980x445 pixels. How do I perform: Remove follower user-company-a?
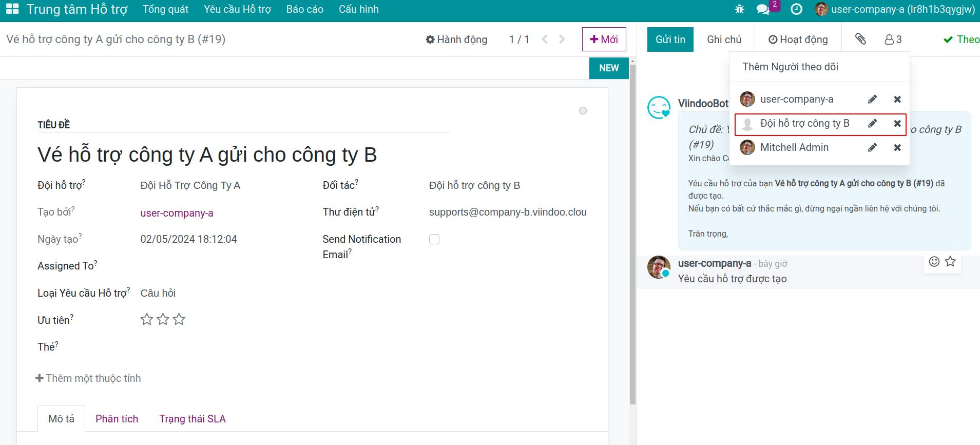pyautogui.click(x=897, y=99)
